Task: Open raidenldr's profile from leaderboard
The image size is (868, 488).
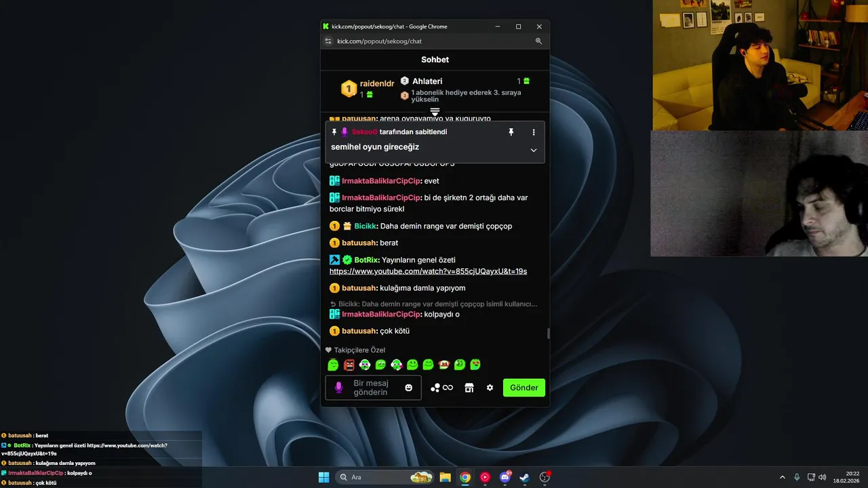Action: (x=377, y=83)
